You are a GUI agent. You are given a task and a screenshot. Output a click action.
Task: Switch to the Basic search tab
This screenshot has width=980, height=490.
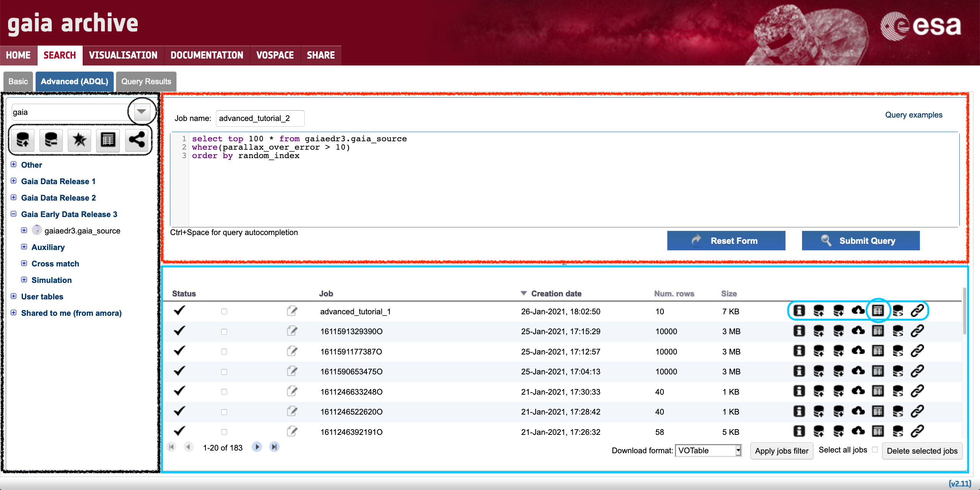pos(18,82)
